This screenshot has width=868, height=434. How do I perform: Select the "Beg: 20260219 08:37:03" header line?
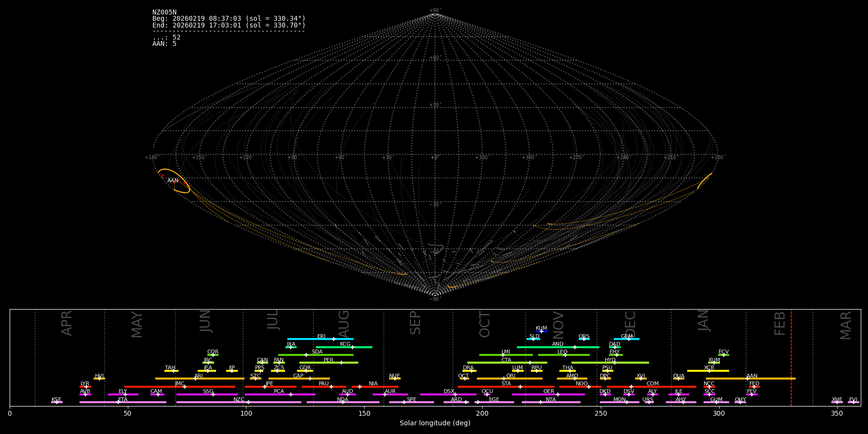point(229,19)
